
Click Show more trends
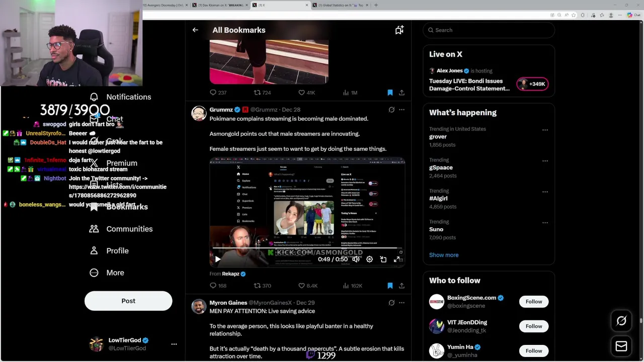coord(444,255)
